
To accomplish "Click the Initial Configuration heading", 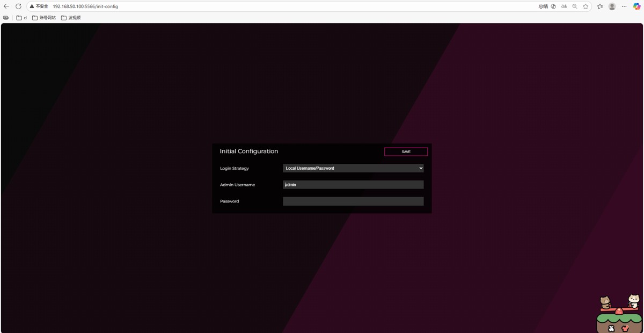I will pyautogui.click(x=249, y=151).
